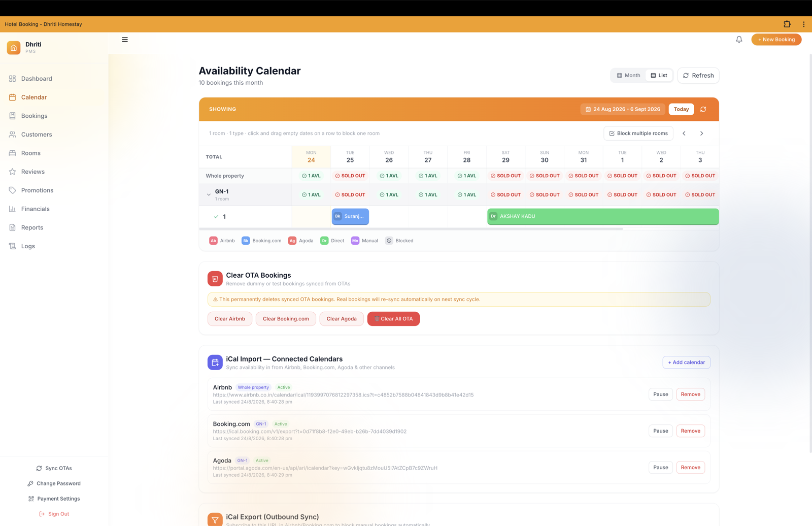The width and height of the screenshot is (812, 526).
Task: Click the Agoda iCal URL text
Action: (x=325, y=468)
